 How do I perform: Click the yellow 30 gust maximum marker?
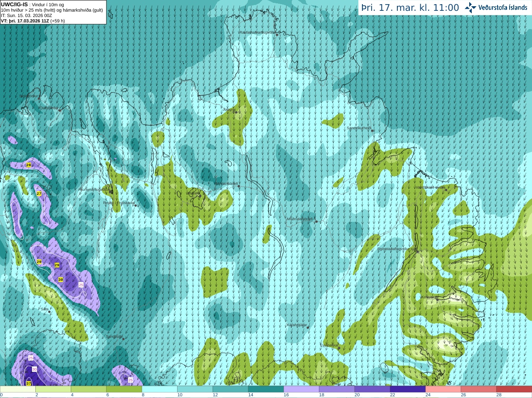[x=61, y=280]
